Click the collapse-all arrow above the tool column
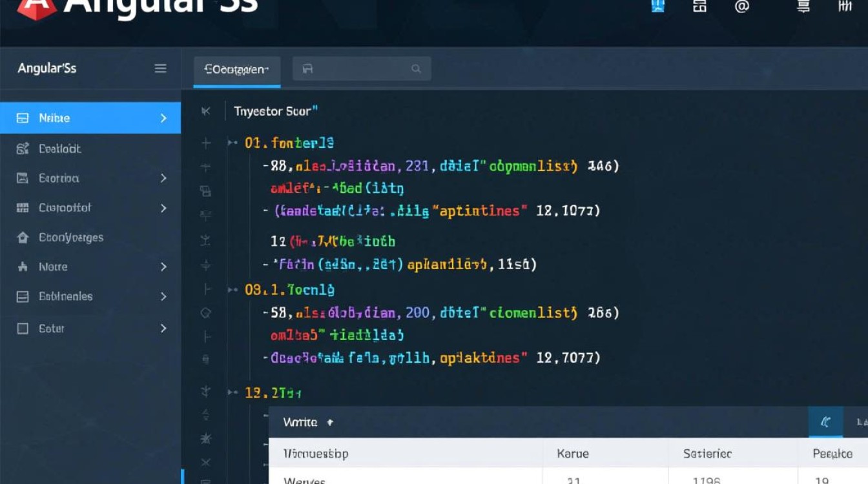Viewport: 868px width, 484px height. [x=205, y=111]
